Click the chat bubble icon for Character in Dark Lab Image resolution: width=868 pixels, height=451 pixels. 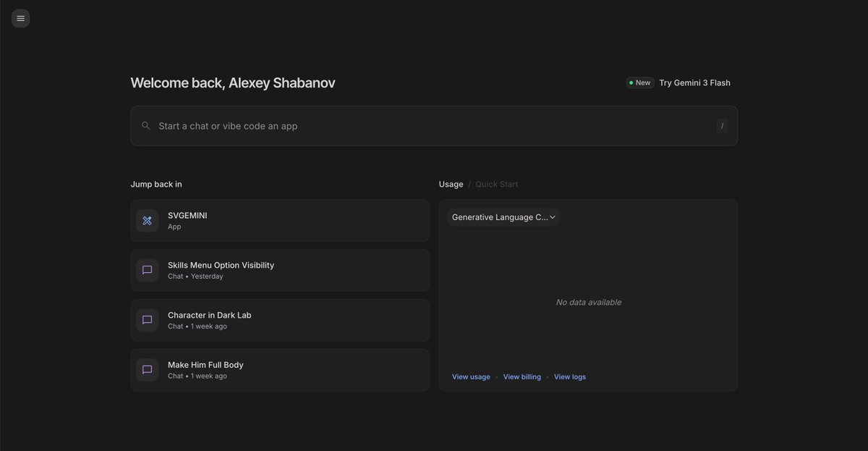coord(147,319)
